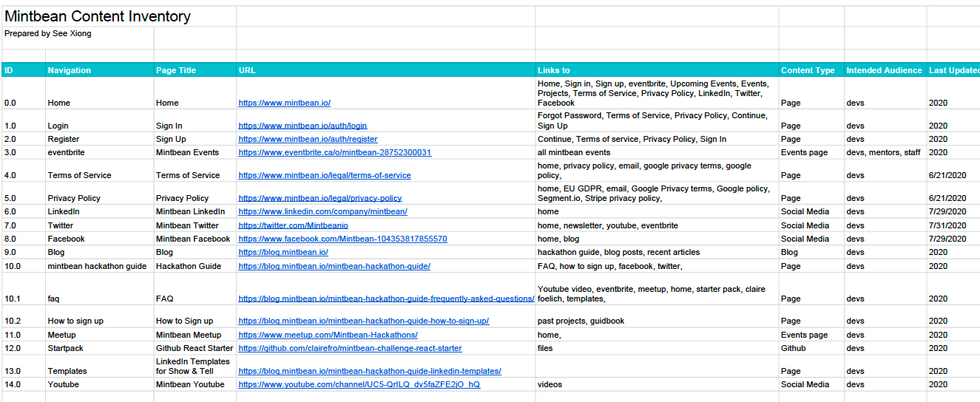Select the Navigation cell 'mintbean hackathon guide'
Image resolution: width=980 pixels, height=402 pixels.
click(100, 266)
